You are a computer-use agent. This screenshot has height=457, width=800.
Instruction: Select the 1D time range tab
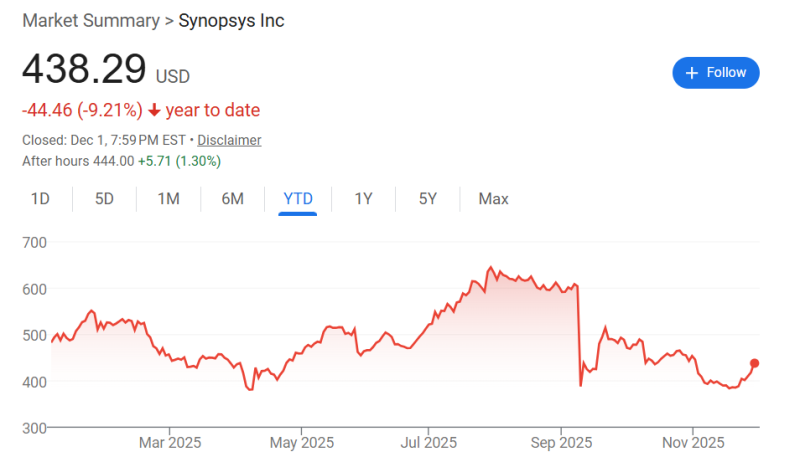coord(40,199)
